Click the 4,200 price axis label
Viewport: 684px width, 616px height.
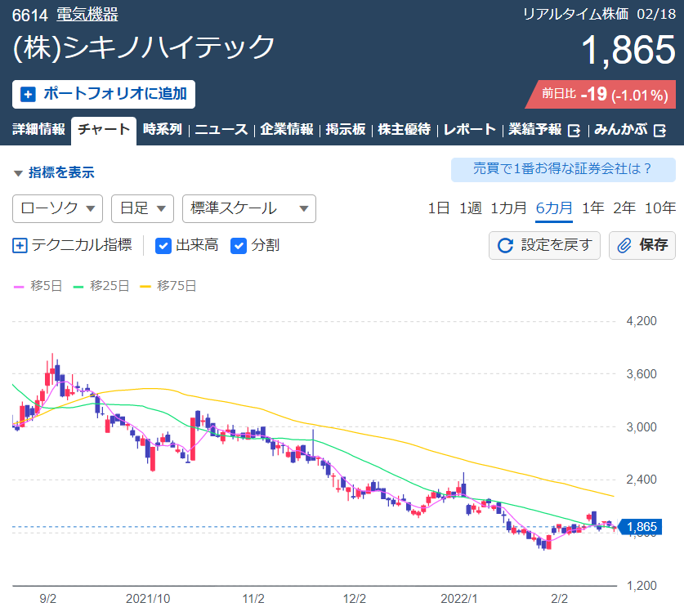(642, 321)
